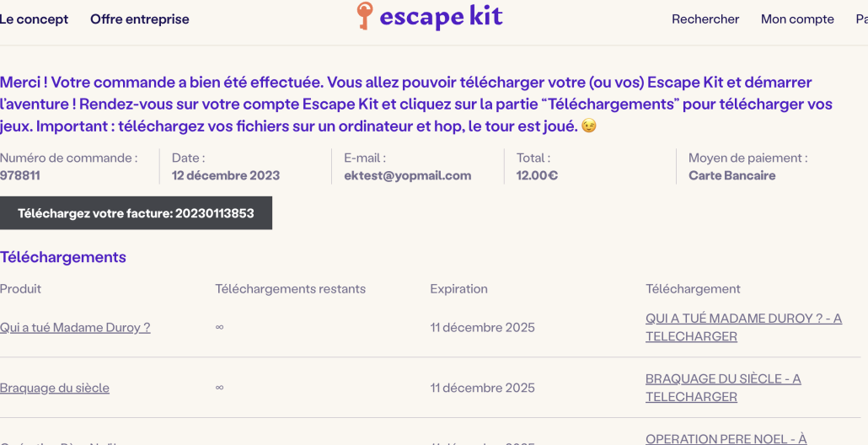Click the winking emoji in the message
This screenshot has width=868, height=445.
point(589,126)
